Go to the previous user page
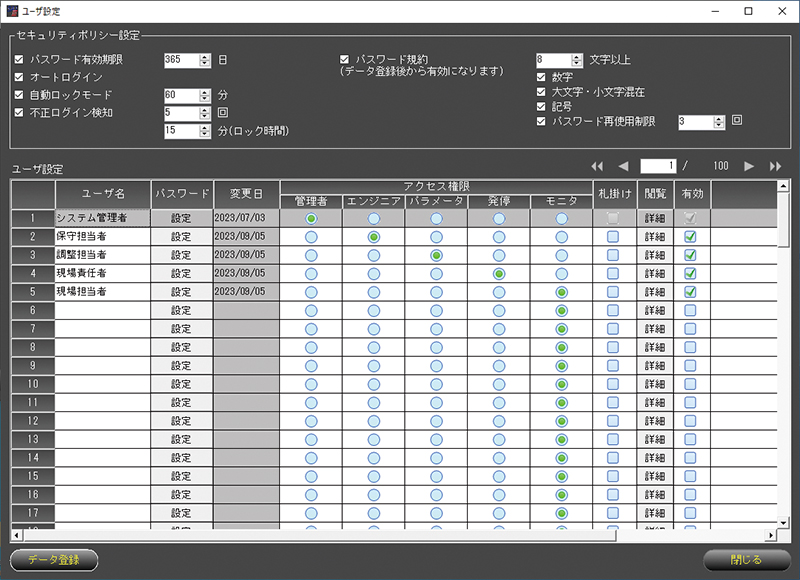 pyautogui.click(x=623, y=166)
